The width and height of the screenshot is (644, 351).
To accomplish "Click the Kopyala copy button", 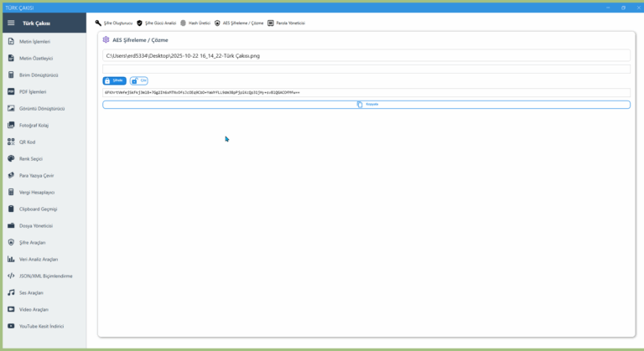I will click(x=366, y=105).
